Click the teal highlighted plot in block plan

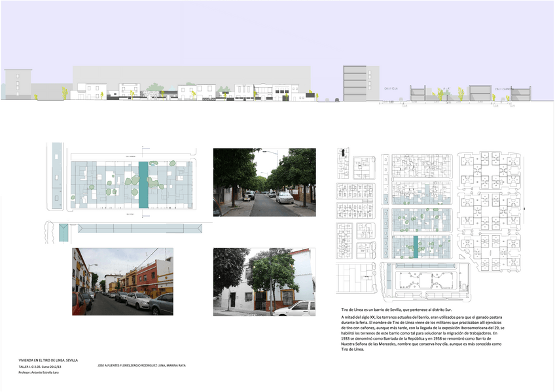click(x=143, y=185)
